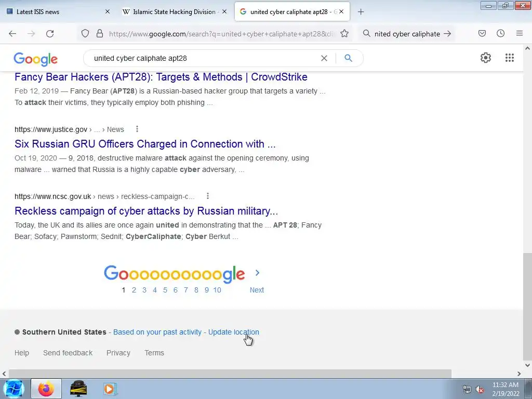Image resolution: width=532 pixels, height=399 pixels.
Task: Click the https://www.justice.gov breadcrumb text
Action: point(51,129)
